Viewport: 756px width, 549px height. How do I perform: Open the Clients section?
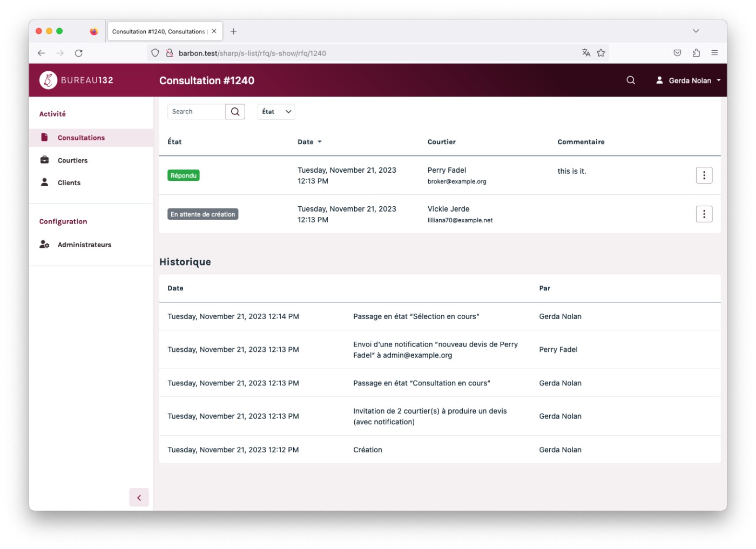click(x=69, y=183)
